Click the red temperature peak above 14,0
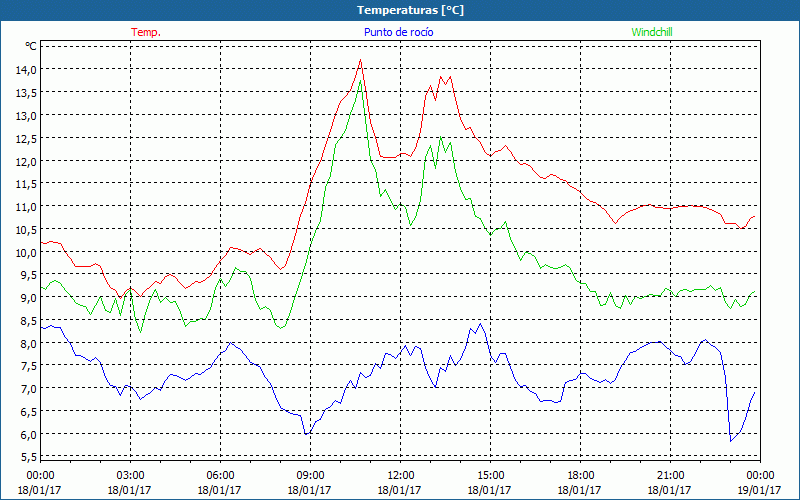This screenshot has width=800, height=500. coord(360,60)
